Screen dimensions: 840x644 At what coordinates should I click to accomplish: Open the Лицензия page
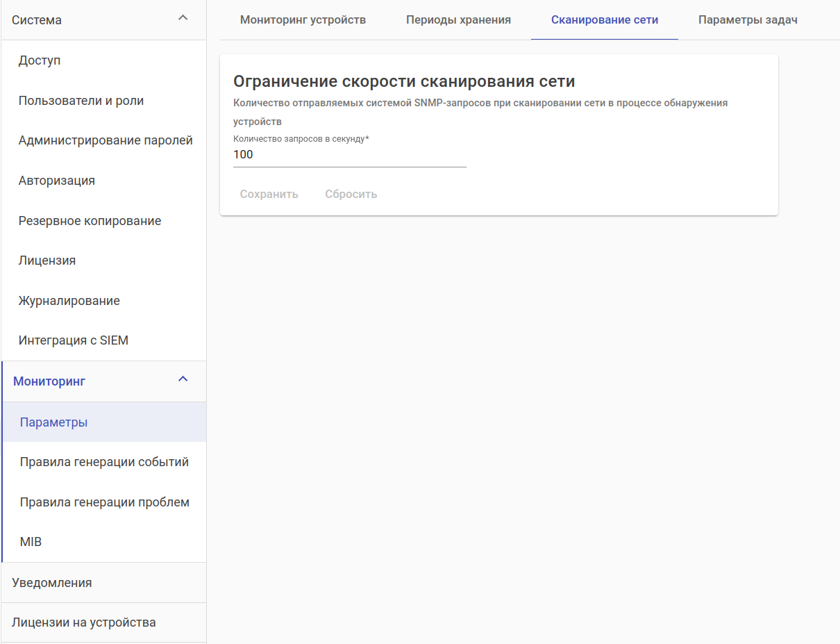click(x=47, y=261)
